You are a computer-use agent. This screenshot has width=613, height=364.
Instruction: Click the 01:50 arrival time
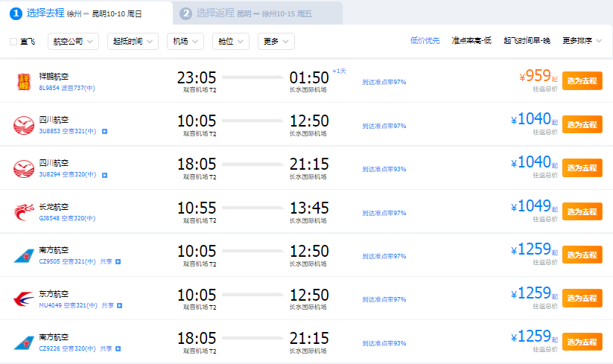coord(309,77)
